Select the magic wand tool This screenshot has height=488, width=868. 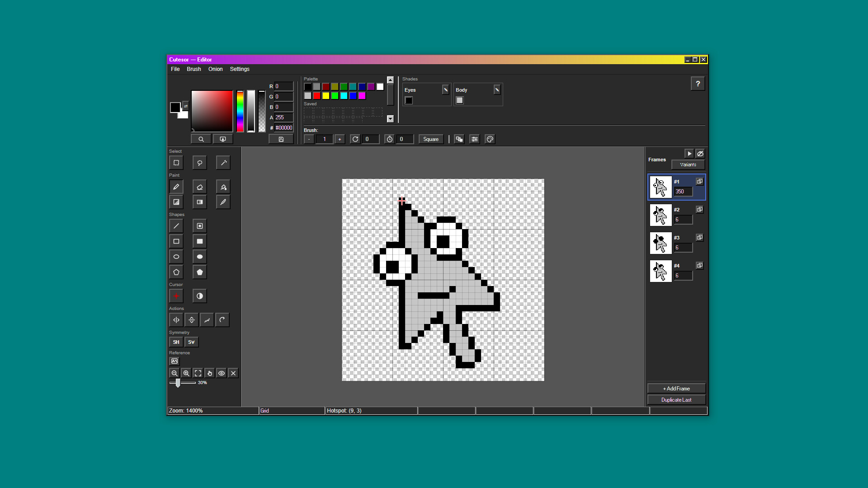tap(223, 163)
